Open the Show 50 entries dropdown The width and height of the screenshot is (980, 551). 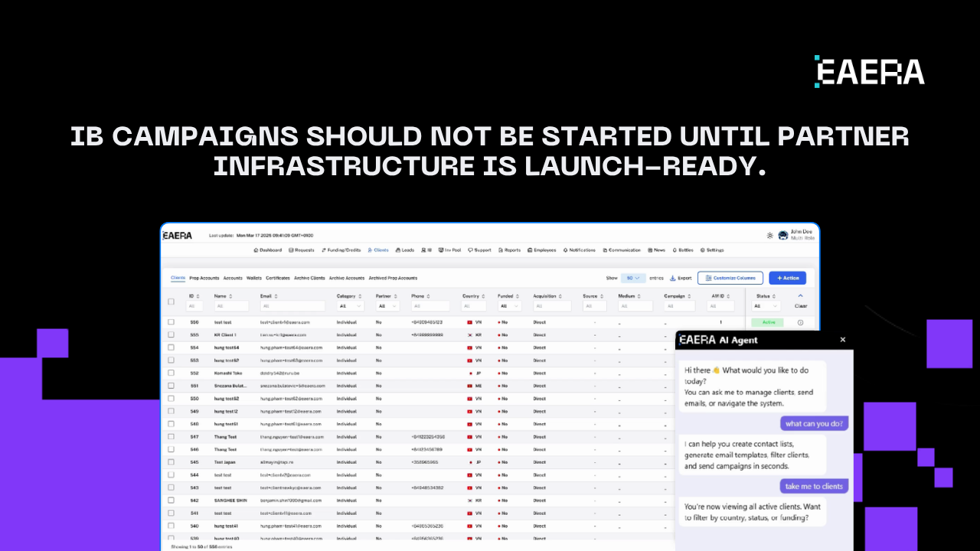[x=632, y=279]
